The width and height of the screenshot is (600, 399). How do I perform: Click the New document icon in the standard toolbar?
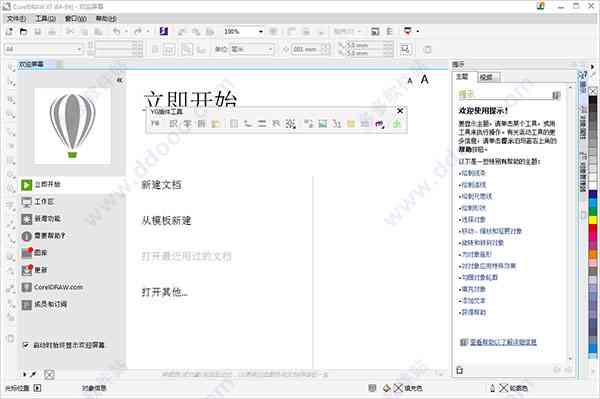(9, 31)
